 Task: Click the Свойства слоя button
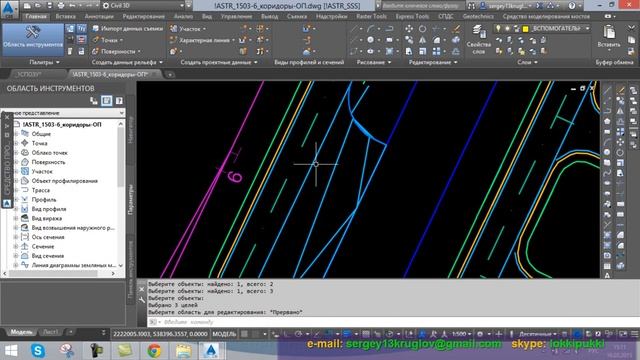point(478,40)
